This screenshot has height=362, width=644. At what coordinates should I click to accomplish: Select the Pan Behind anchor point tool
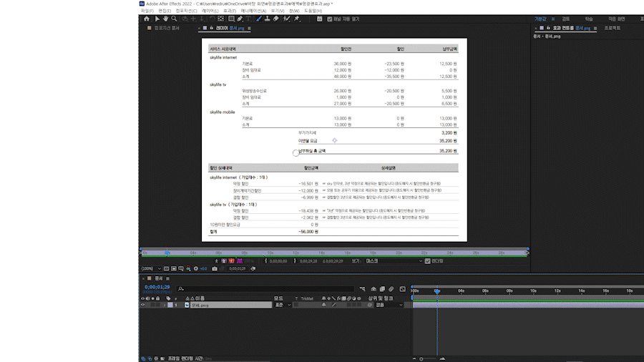[220, 19]
